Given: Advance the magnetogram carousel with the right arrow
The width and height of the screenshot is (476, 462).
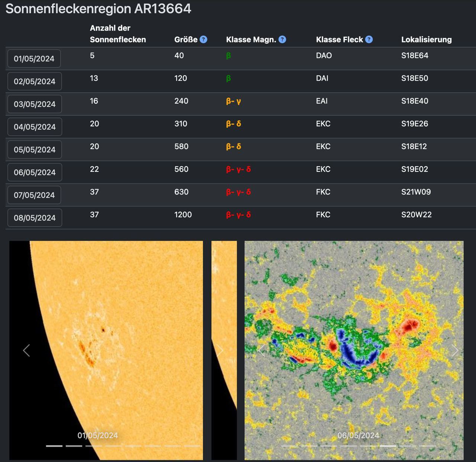Looking at the screenshot, I should point(454,350).
